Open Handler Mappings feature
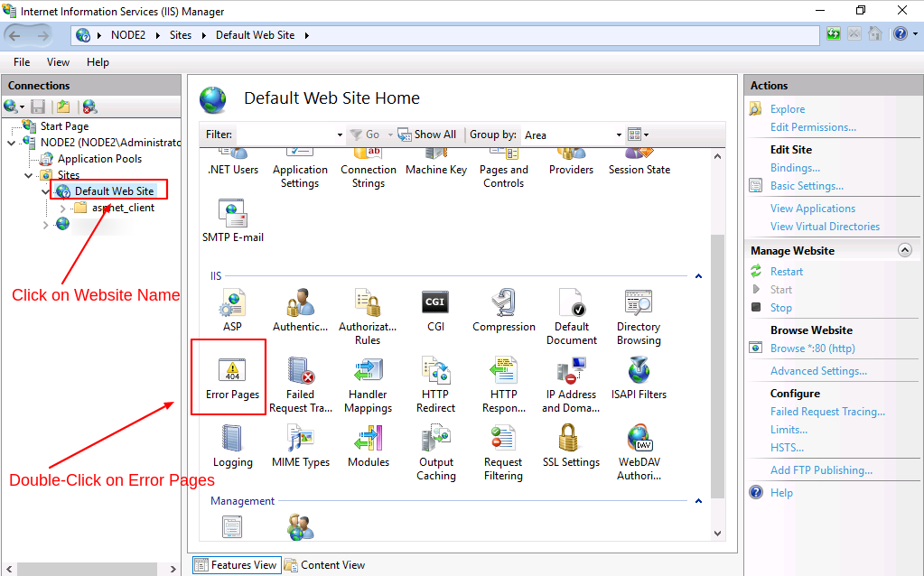 (368, 385)
